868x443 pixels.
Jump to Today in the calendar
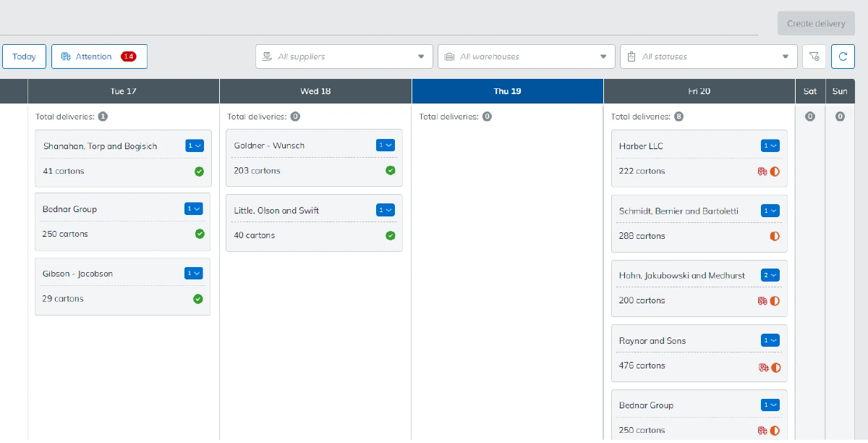[24, 56]
